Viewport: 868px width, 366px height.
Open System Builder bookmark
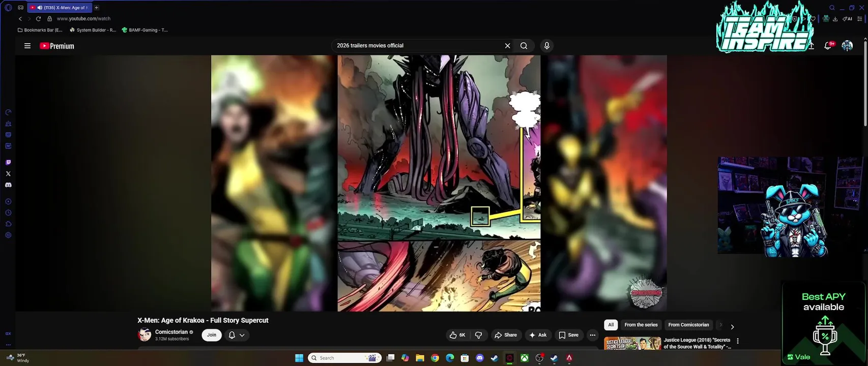93,30
